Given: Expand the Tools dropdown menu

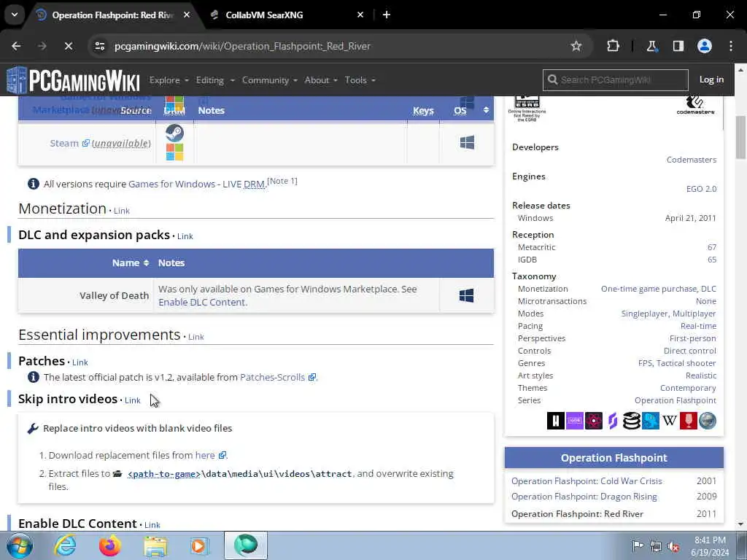Looking at the screenshot, I should tap(360, 80).
